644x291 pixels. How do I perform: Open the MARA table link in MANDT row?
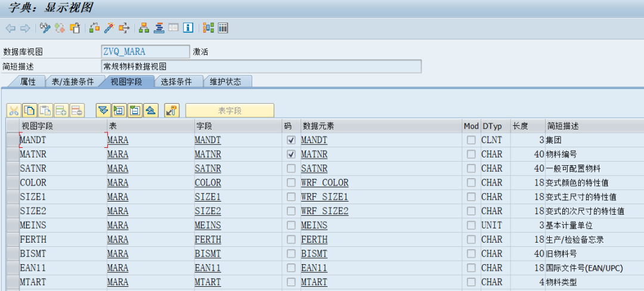tap(118, 140)
